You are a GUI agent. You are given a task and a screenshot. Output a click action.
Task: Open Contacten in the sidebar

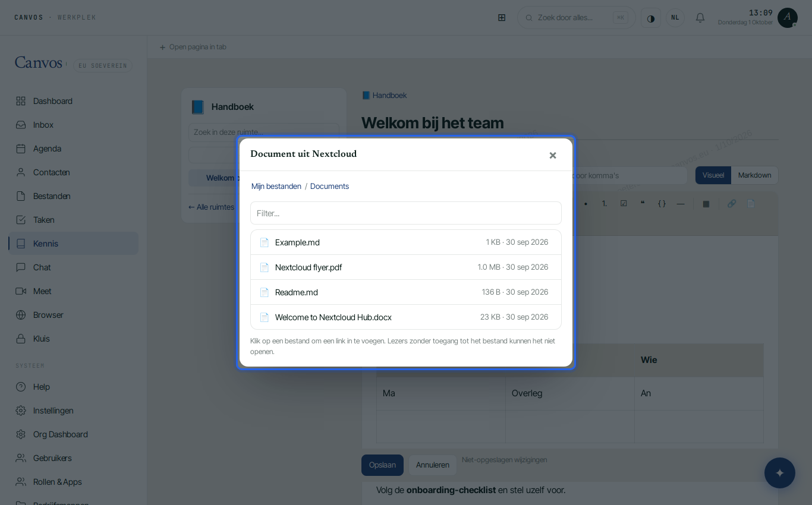(73, 172)
